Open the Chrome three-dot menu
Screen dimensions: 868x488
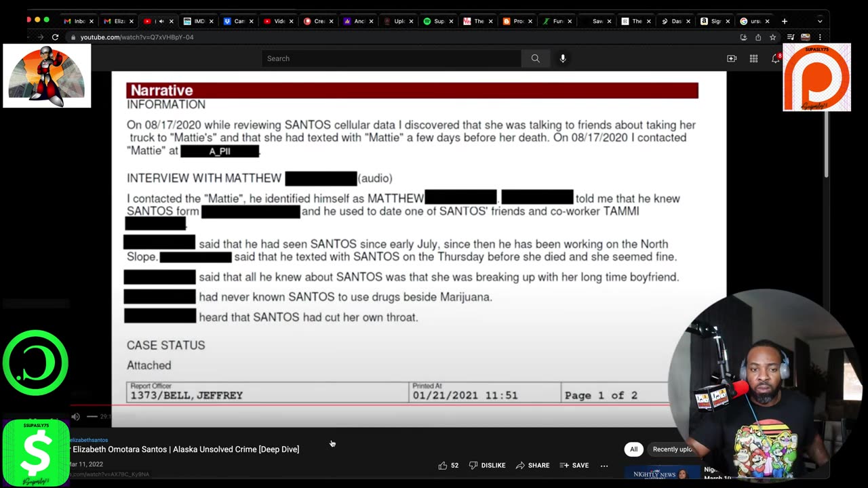click(820, 37)
